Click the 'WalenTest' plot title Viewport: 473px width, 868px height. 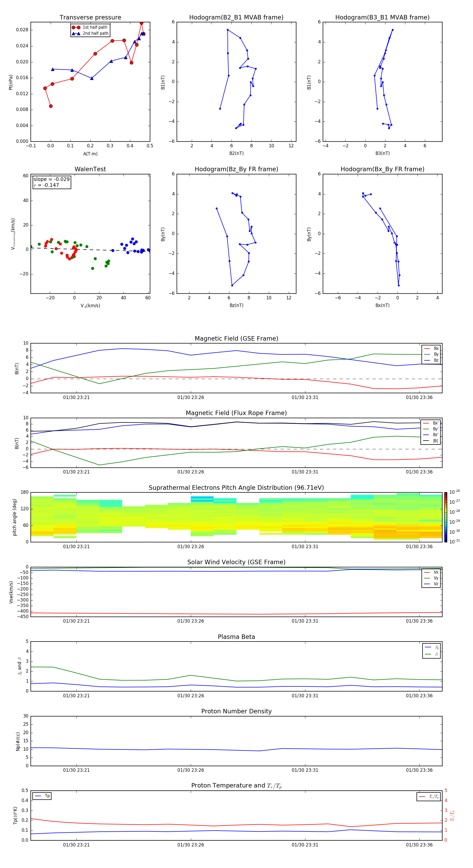(90, 169)
